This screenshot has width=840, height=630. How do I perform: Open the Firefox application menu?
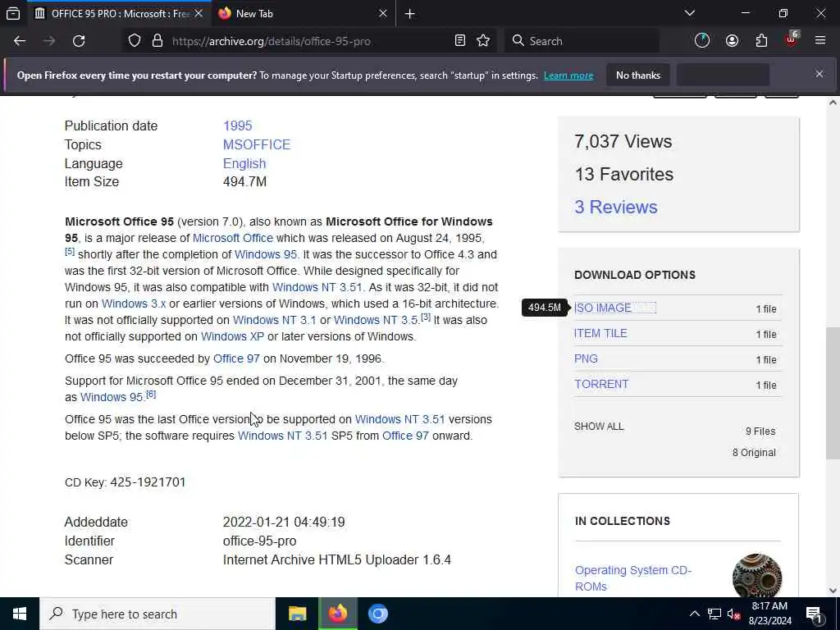[820, 41]
